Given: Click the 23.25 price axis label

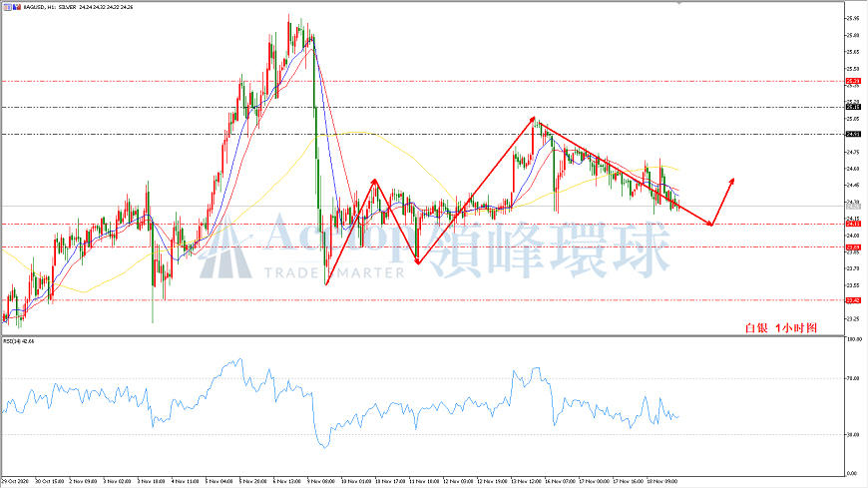Looking at the screenshot, I should 853,319.
